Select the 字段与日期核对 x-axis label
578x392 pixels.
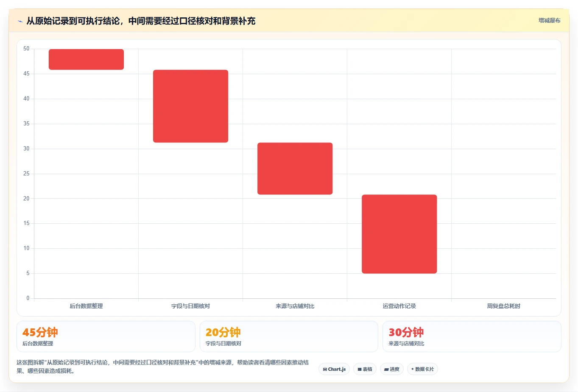click(x=190, y=306)
